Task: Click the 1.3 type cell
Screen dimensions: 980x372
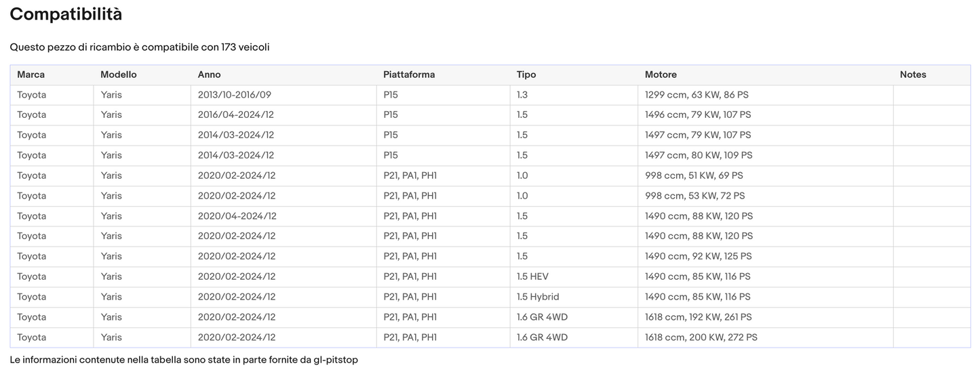Action: click(x=522, y=95)
